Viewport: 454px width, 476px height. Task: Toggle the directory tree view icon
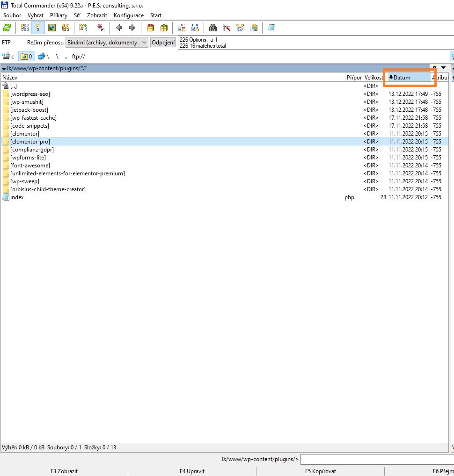(66, 28)
